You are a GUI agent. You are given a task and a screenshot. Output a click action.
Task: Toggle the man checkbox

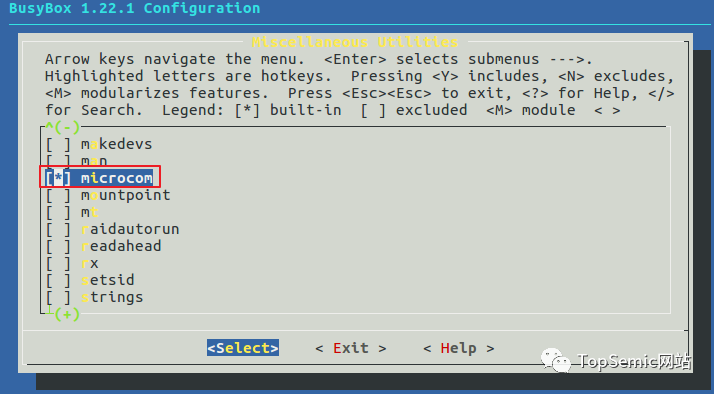[58, 161]
